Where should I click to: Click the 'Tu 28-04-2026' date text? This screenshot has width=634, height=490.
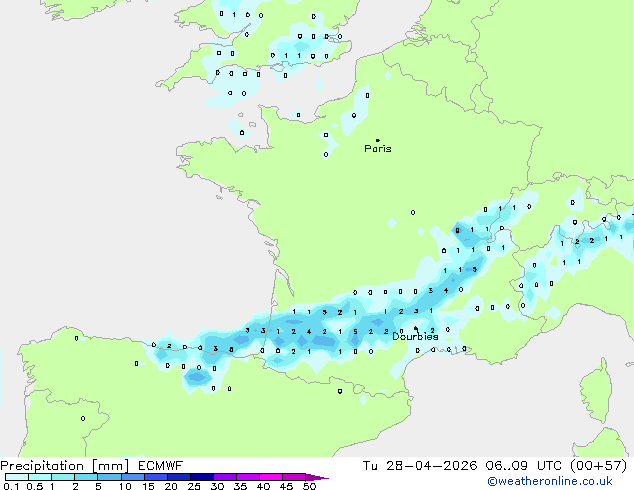(x=420, y=466)
